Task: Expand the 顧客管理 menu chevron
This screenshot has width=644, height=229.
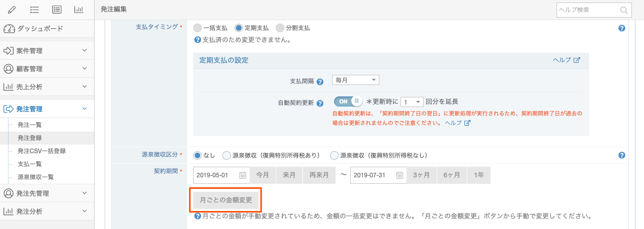Action: 85,68
